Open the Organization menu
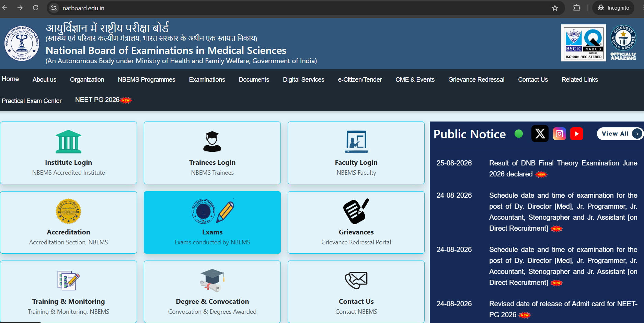The image size is (644, 323). pos(87,80)
